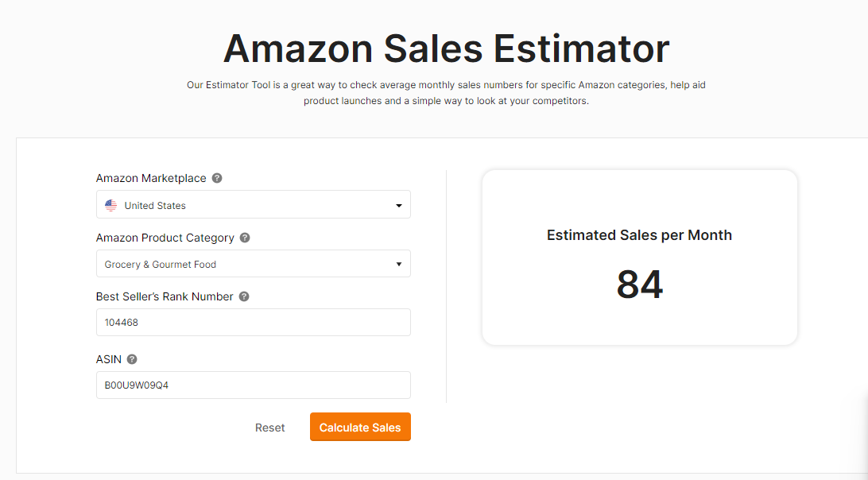Reset the estimator form

pos(269,428)
